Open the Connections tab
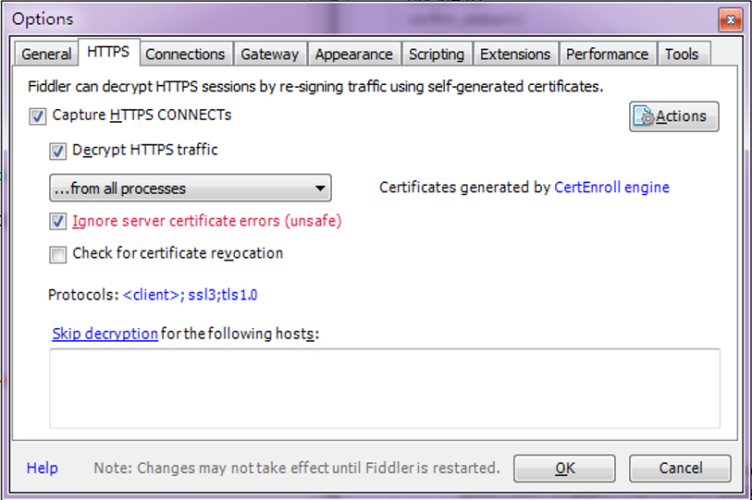752x500 pixels. click(185, 54)
